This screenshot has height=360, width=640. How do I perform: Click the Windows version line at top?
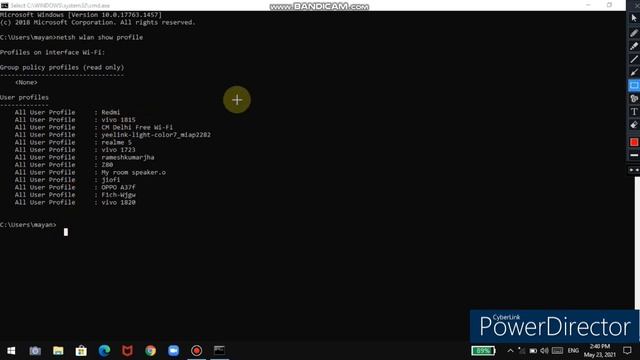81,15
